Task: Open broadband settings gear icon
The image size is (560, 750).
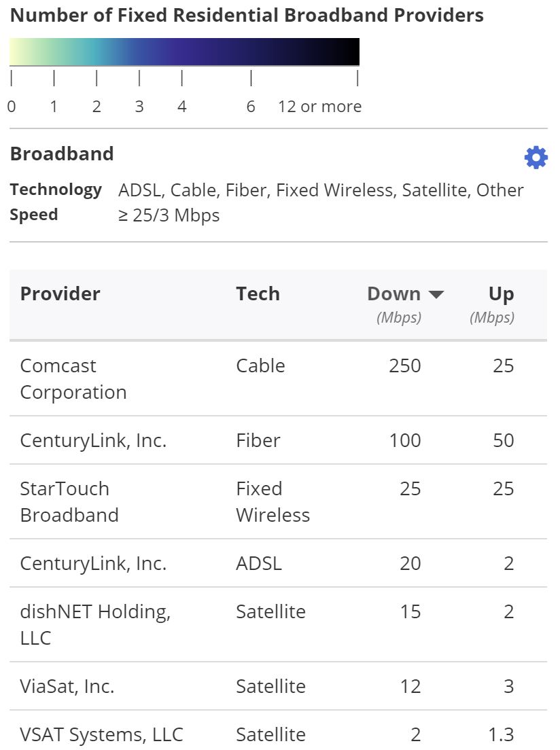Action: coord(536,158)
